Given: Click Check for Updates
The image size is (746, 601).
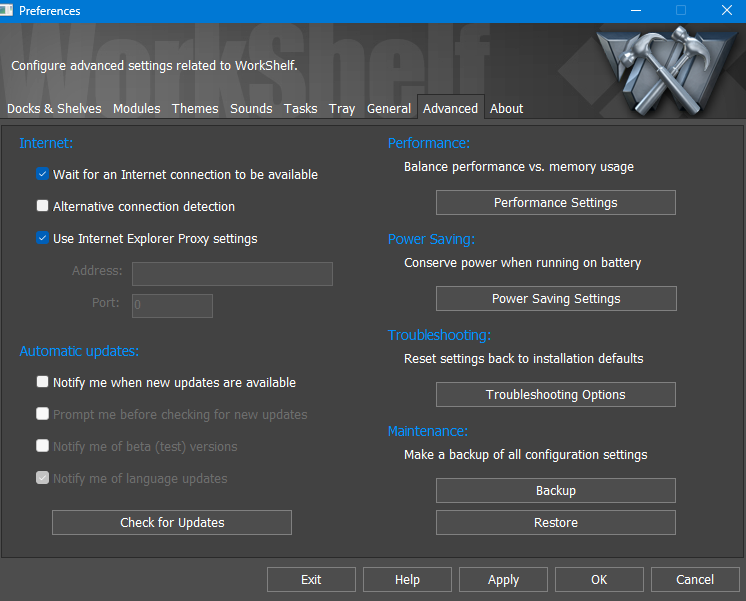Looking at the screenshot, I should 172,523.
